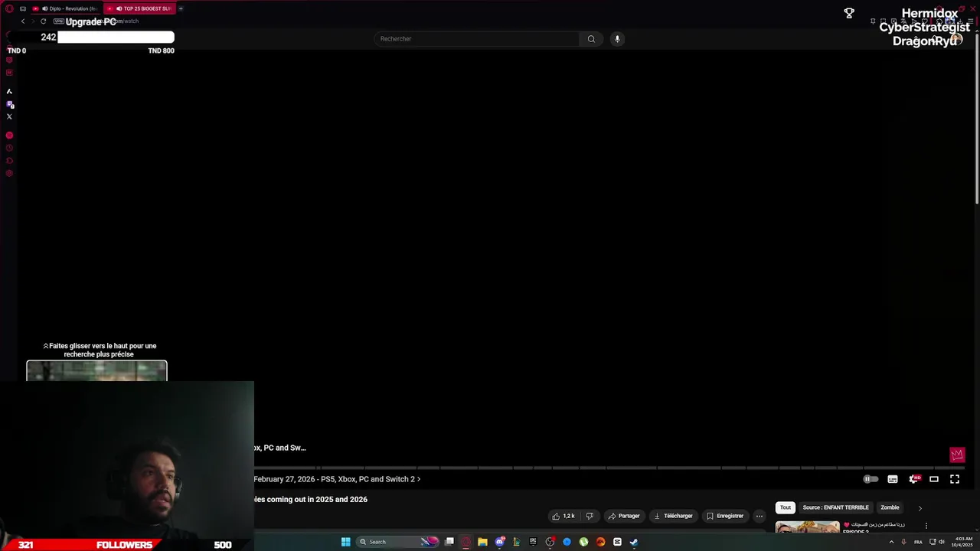Open the settings gear in Opera sidebar
Viewport: 980px width, 551px height.
click(9, 174)
